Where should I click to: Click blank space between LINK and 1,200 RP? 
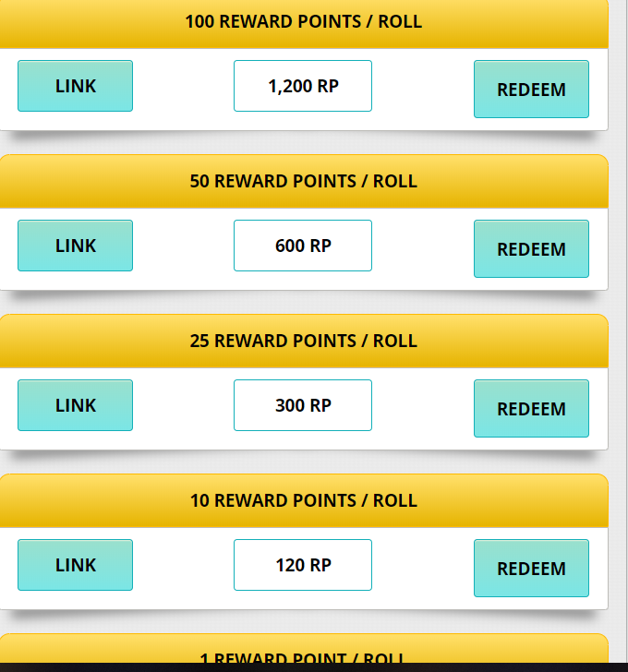[x=183, y=86]
